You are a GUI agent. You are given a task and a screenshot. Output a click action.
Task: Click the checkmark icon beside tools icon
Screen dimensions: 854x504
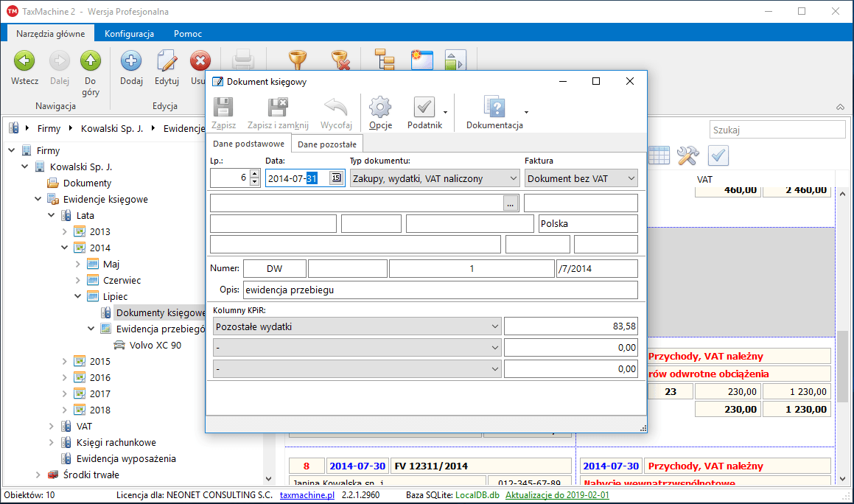tap(718, 155)
